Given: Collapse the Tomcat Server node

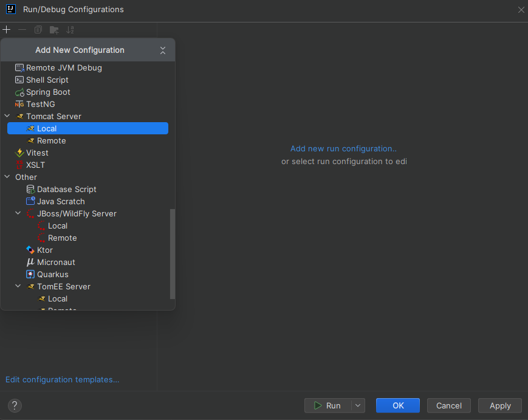Looking at the screenshot, I should (x=7, y=116).
